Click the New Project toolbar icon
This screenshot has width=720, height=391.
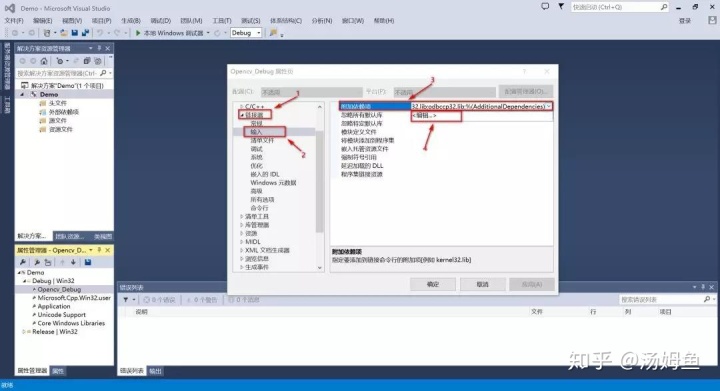click(47, 33)
